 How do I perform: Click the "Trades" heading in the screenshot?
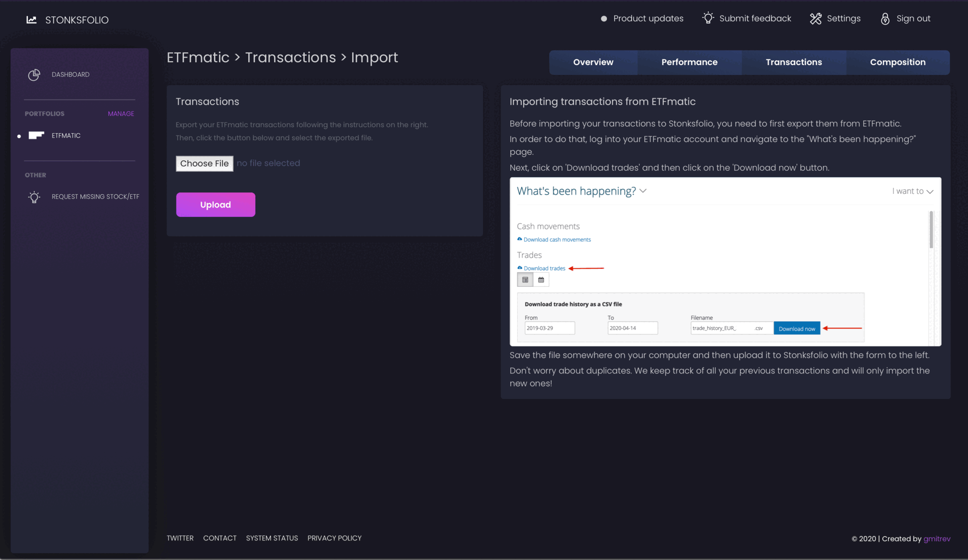coord(529,255)
